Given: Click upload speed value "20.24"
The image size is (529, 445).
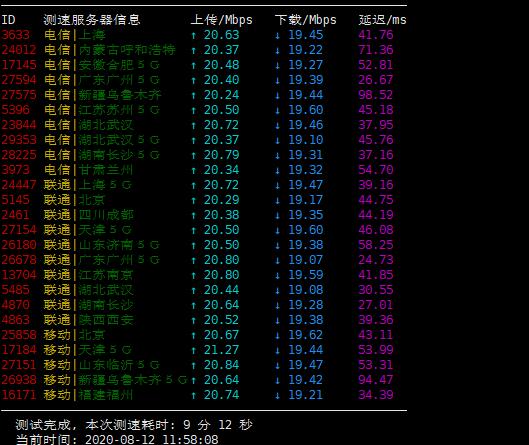Looking at the screenshot, I should click(x=221, y=95).
